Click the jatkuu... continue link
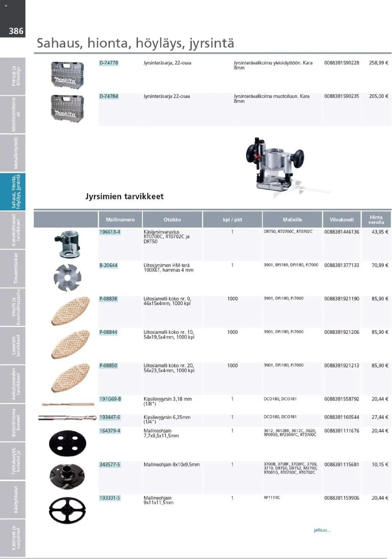This screenshot has height=559, width=392. click(322, 530)
